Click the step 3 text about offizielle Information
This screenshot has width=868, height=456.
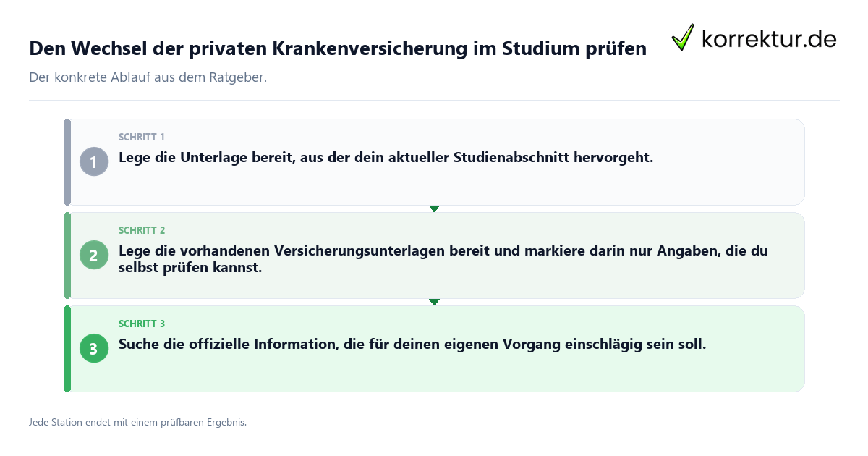click(x=412, y=345)
